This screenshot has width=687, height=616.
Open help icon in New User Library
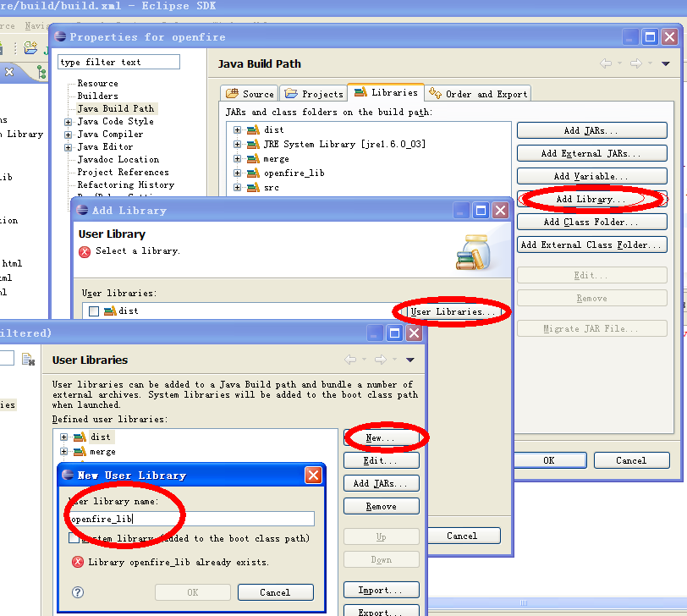point(78,592)
